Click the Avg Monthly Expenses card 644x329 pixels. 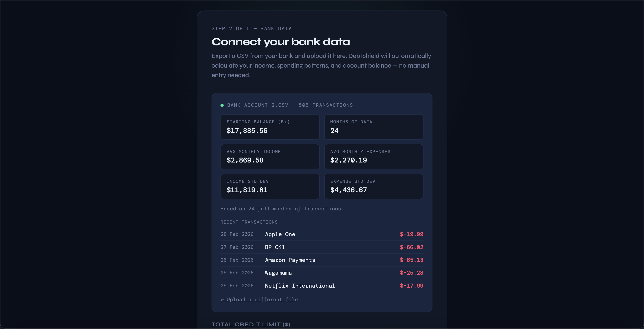373,157
